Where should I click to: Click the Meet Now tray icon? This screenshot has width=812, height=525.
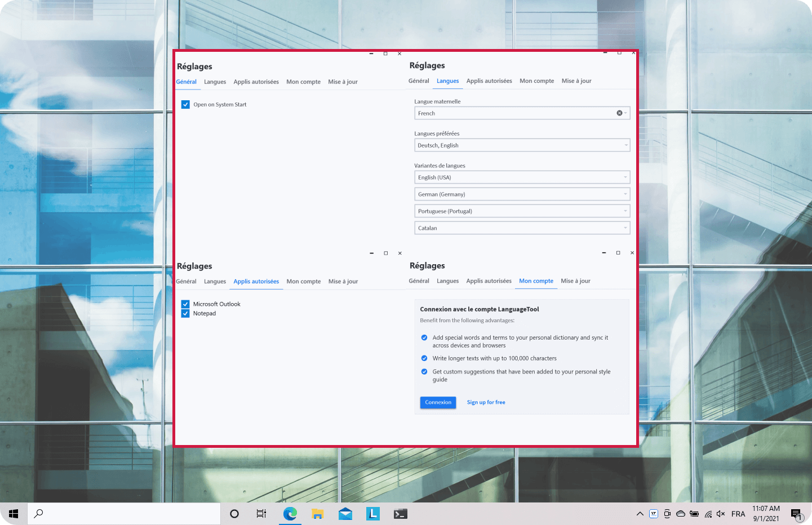667,514
